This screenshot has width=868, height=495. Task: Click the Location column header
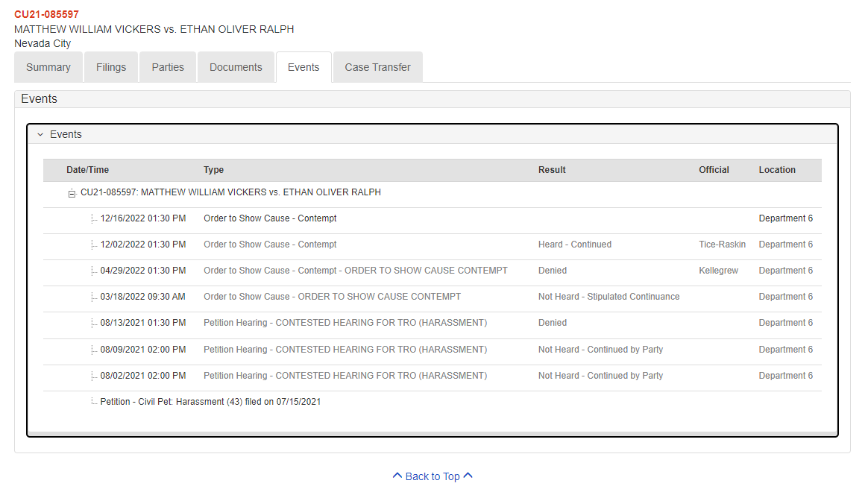tap(777, 170)
